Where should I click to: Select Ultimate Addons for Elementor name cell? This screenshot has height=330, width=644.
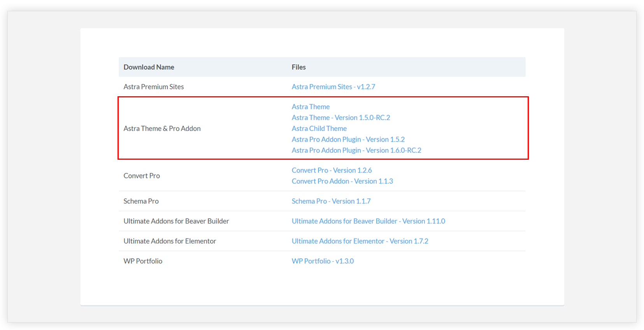tap(170, 241)
